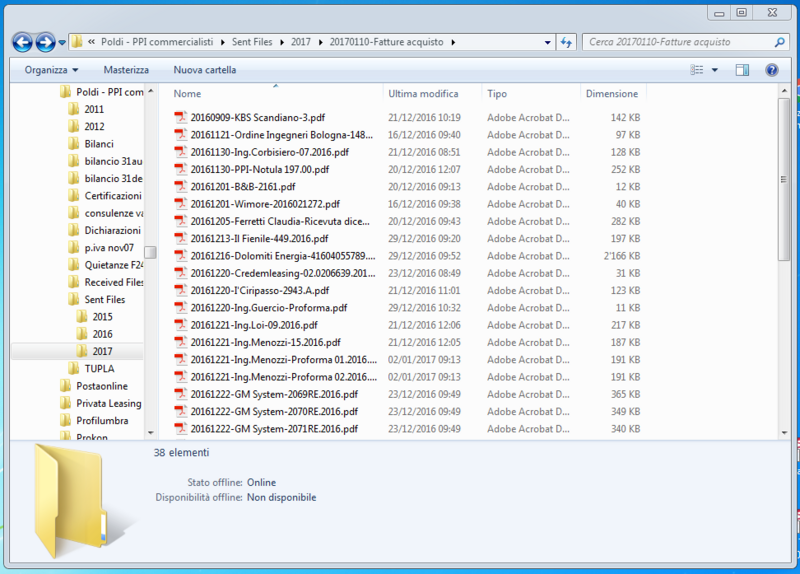Open recent locations arrow beside Forward button

[x=62, y=42]
